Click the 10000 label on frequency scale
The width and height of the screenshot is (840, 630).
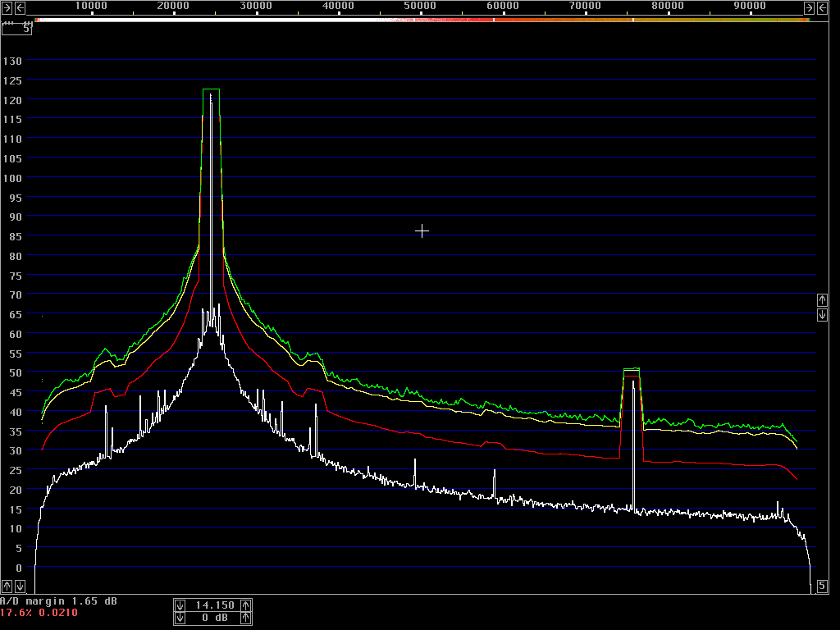[90, 6]
